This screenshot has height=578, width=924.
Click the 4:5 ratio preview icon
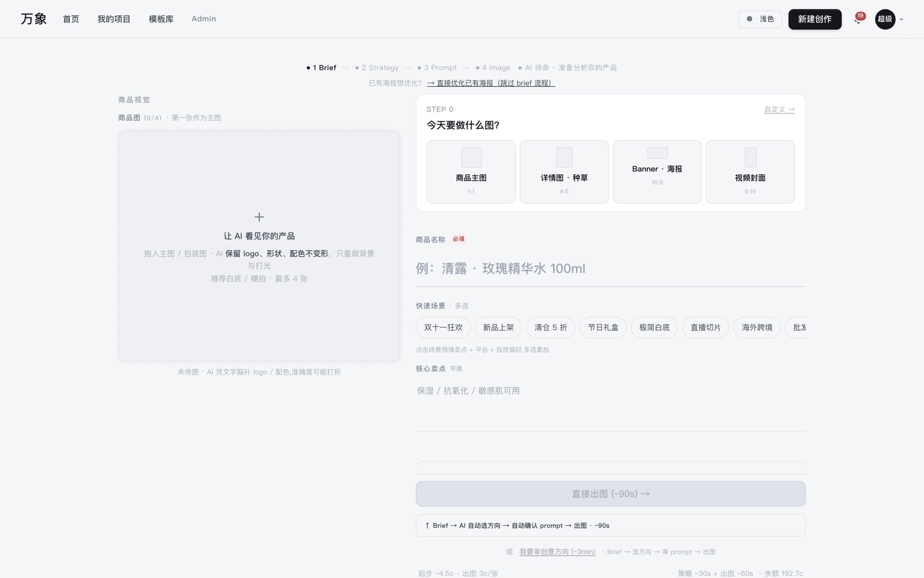coord(564,157)
